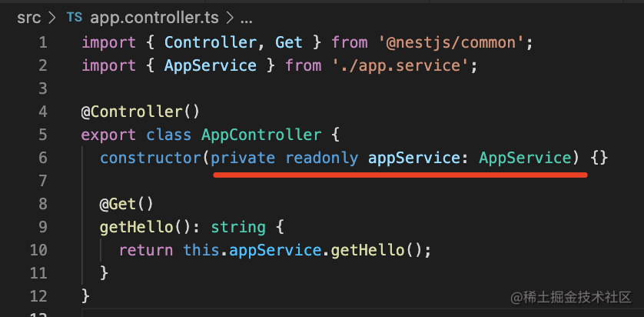Image resolution: width=644 pixels, height=317 pixels.
Task: Click the string return type
Action: click(x=238, y=227)
